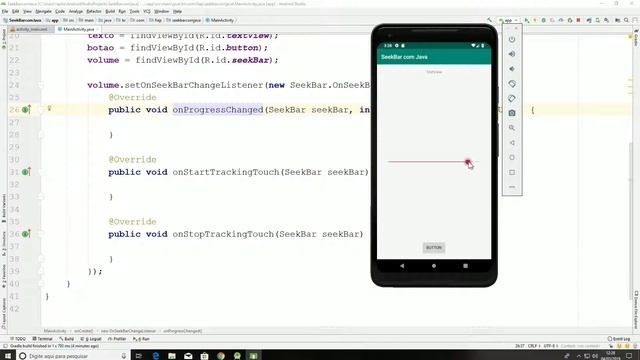
Task: Click the onCreate() breadcrumb below the editor
Action: tap(83, 331)
